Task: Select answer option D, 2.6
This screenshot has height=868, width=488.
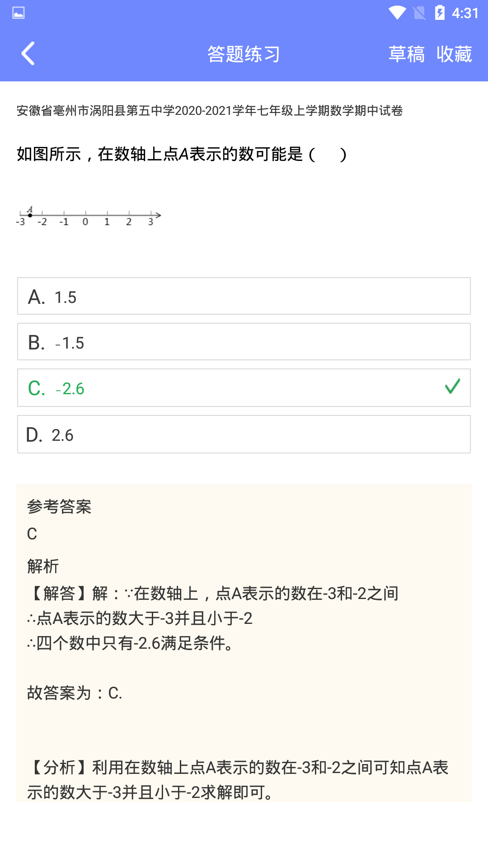Action: click(243, 434)
